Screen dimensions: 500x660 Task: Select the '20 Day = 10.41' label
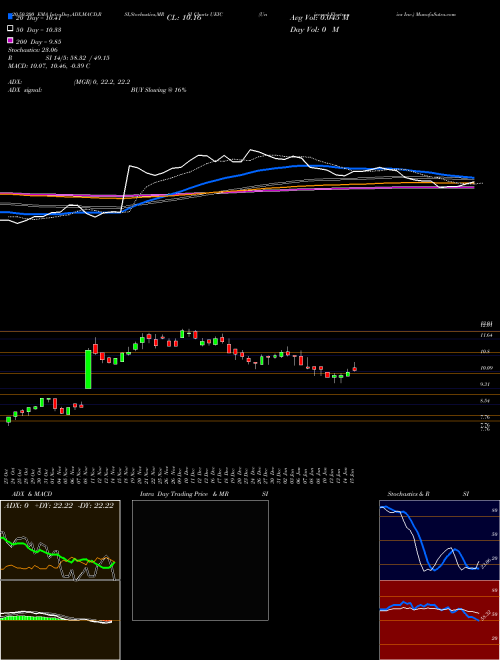(38, 18)
